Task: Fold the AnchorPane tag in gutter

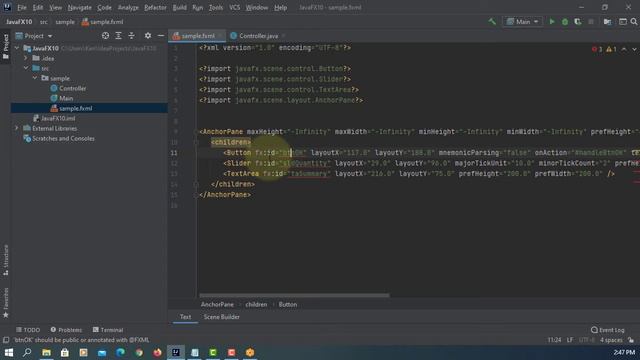Action: coord(196,132)
